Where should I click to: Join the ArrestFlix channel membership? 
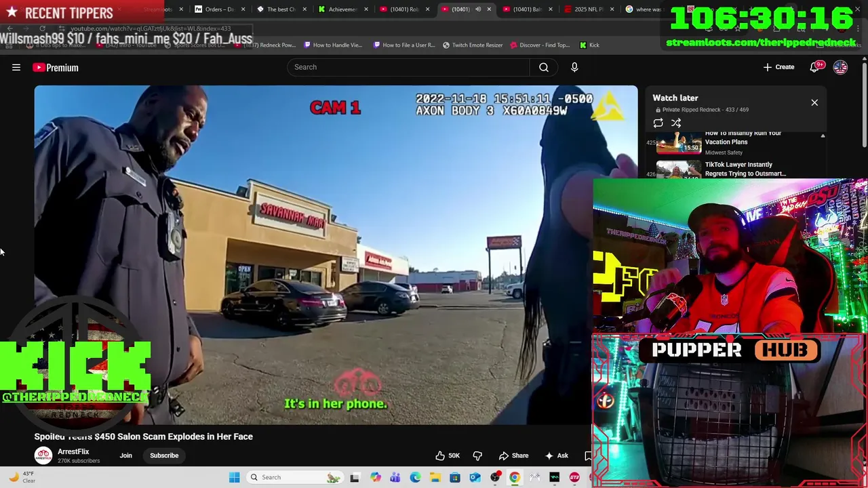click(x=126, y=455)
